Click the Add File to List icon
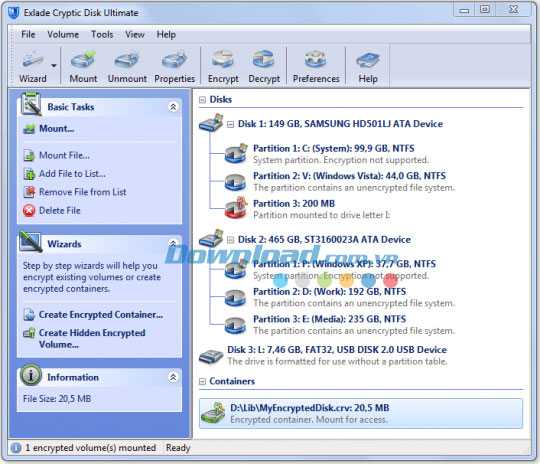This screenshot has height=464, width=540. [x=29, y=174]
